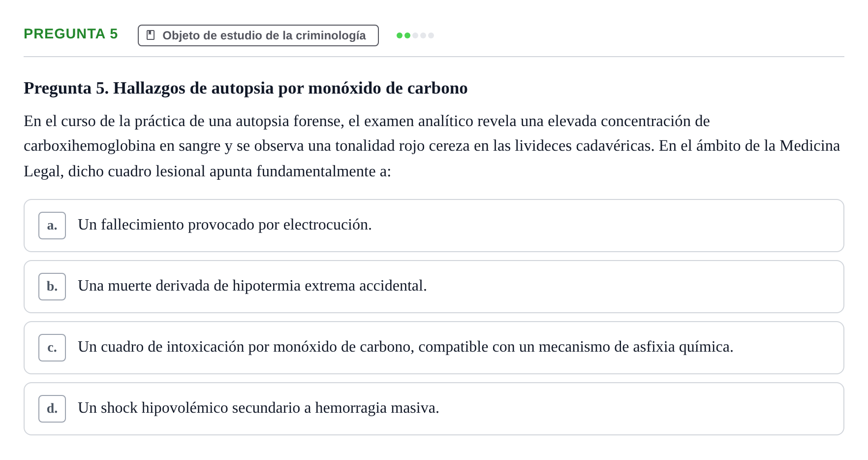This screenshot has width=868, height=460.
Task: Choose option about electrocución death
Action: point(434,226)
